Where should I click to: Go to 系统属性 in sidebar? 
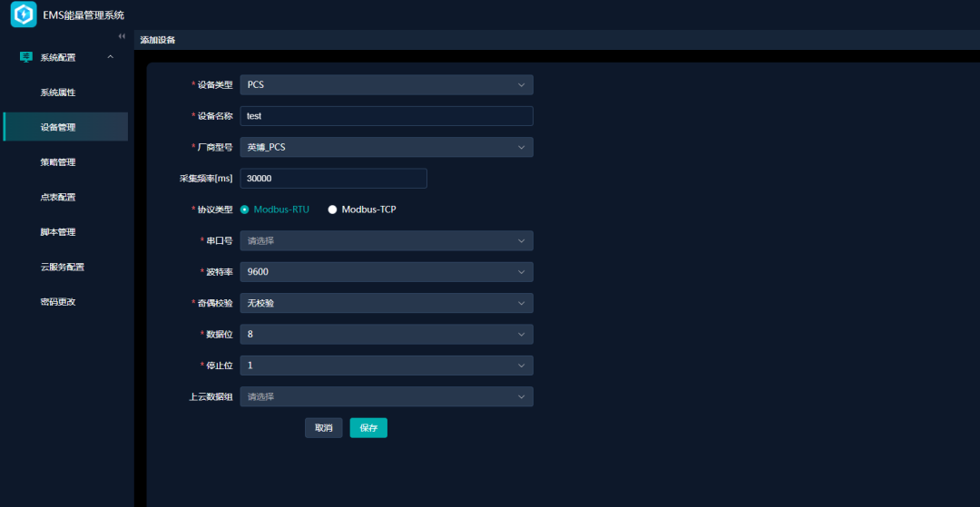point(57,93)
